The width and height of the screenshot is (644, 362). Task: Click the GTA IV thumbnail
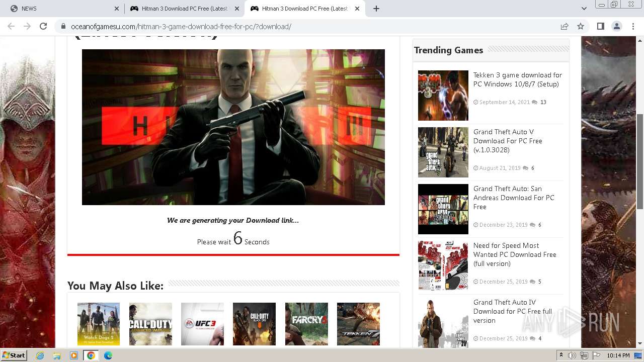pyautogui.click(x=443, y=322)
